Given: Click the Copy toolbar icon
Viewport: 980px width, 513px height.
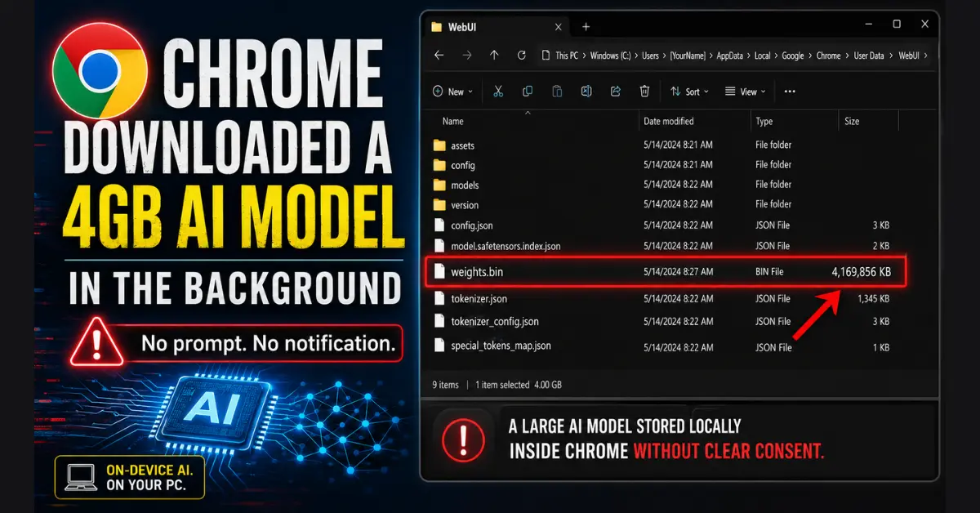Looking at the screenshot, I should pyautogui.click(x=528, y=91).
